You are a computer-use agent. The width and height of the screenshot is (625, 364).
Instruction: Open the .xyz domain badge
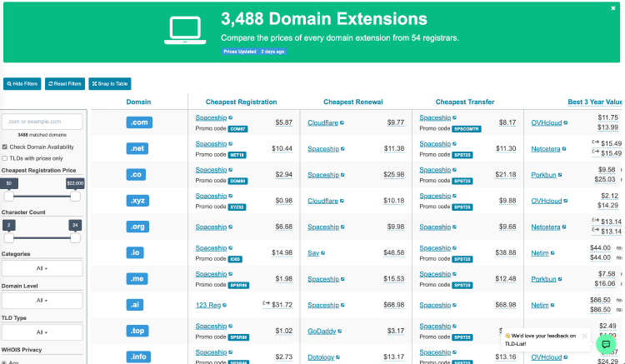[x=137, y=200]
